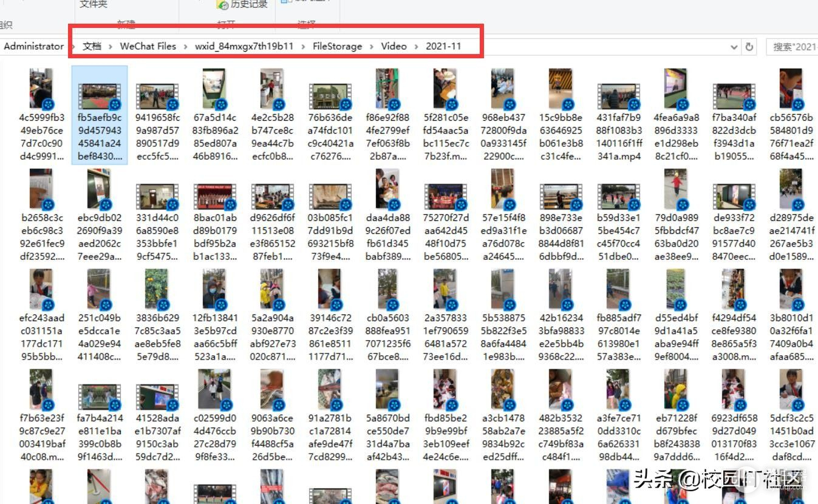Select video file cb56576b icon

[791, 89]
